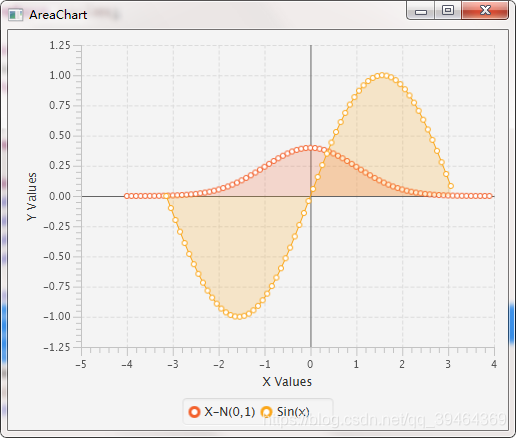Click the -0.50 label on Y axis
Viewport: 516px width, 438px height.
point(57,257)
